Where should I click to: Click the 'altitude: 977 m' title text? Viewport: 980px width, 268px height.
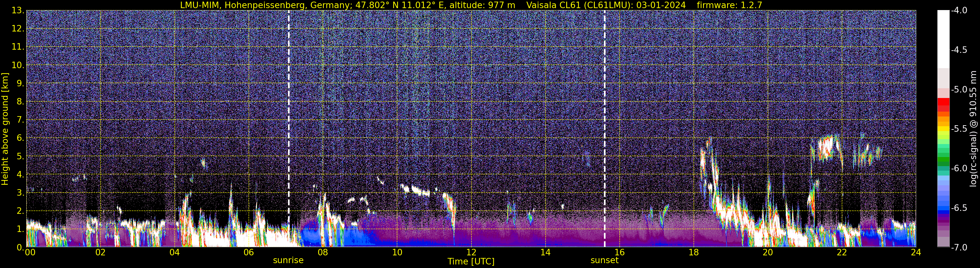tap(482, 5)
